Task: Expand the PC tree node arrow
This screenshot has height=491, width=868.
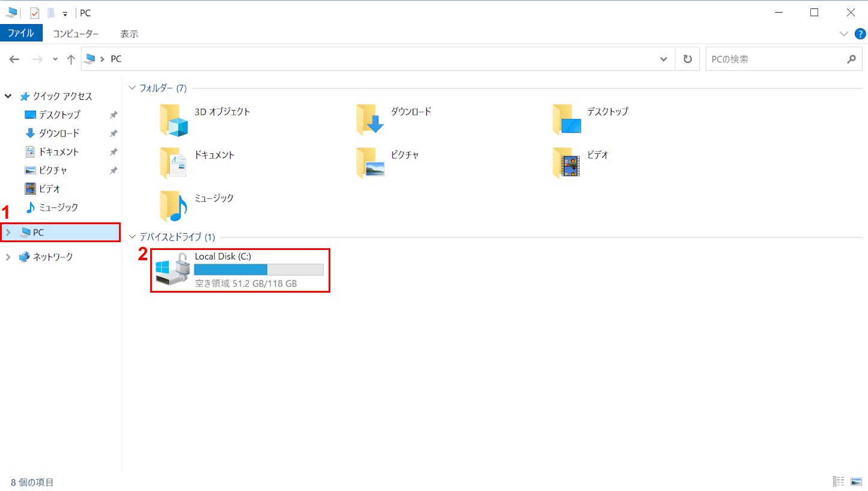Action: 8,232
